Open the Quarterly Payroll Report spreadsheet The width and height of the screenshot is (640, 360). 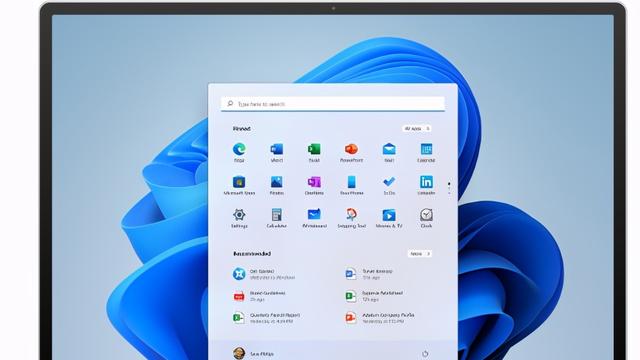[x=267, y=318]
